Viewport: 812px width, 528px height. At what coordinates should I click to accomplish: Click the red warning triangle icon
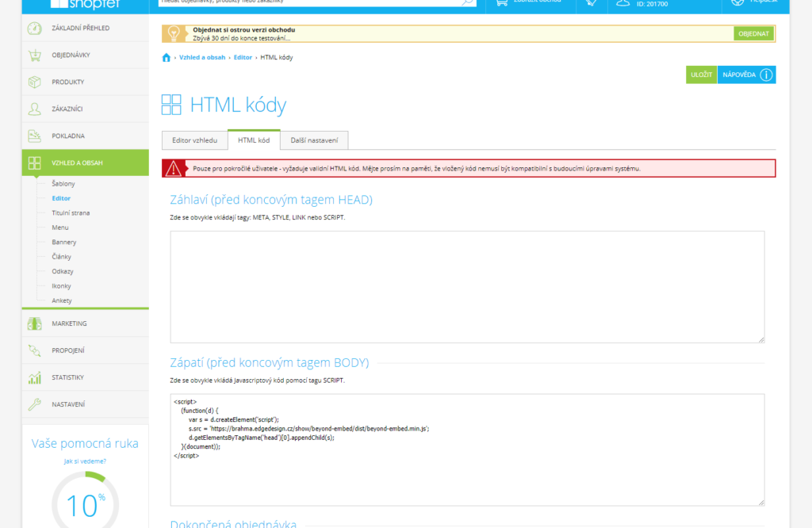tap(174, 168)
